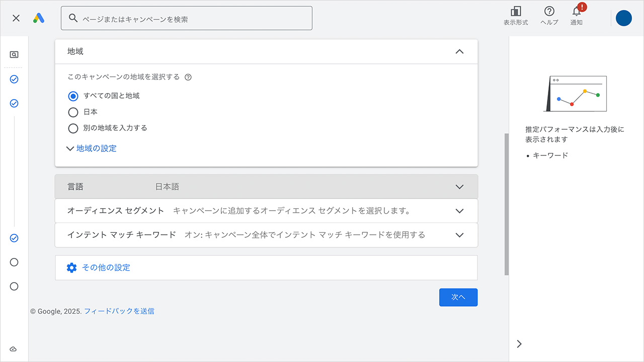This screenshot has width=644, height=362.
Task: Select the 別の地域を入力する option
Action: [x=73, y=128]
